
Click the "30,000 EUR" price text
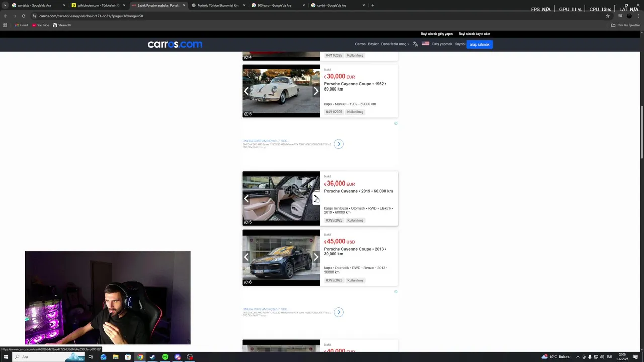(340, 77)
